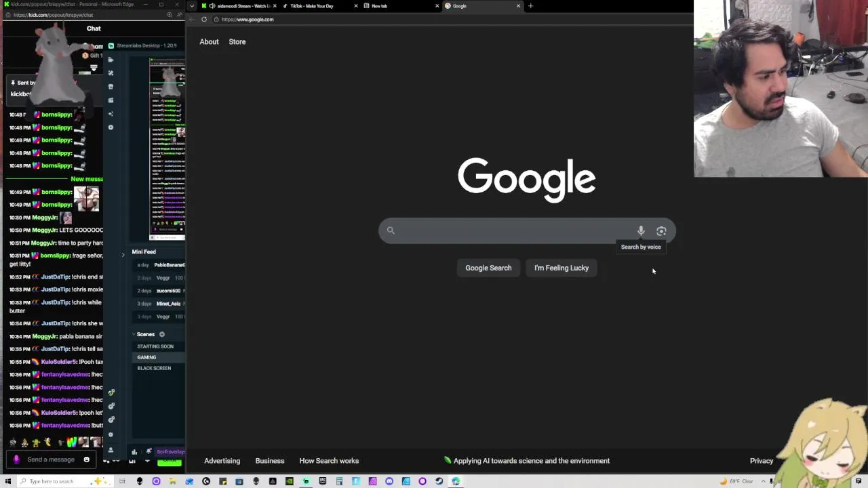Open Streamlabs settings gear icon
Screen dimensions: 868x488
[111, 434]
